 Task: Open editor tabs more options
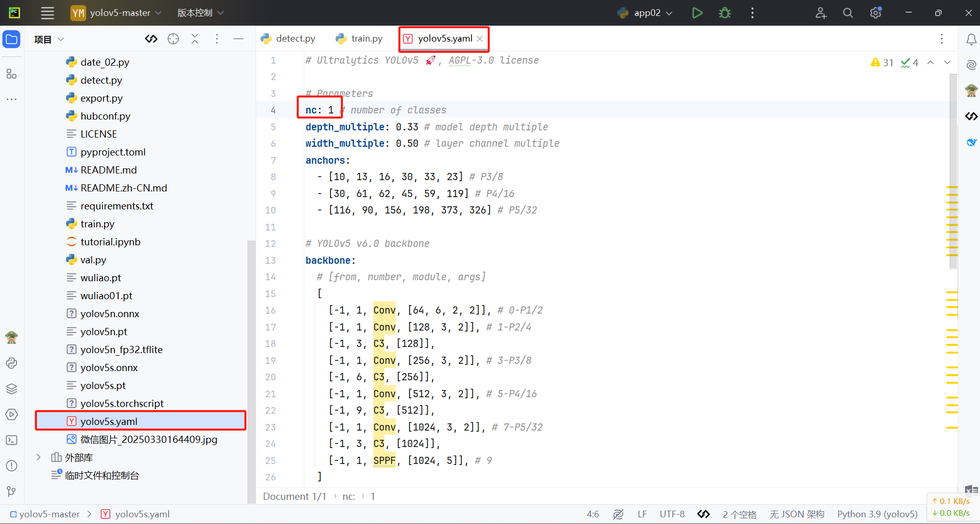point(941,39)
